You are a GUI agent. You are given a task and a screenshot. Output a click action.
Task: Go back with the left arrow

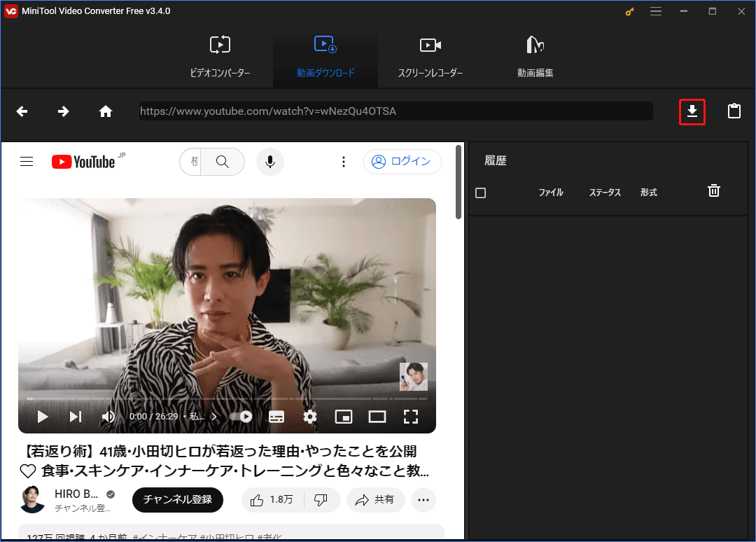point(22,112)
